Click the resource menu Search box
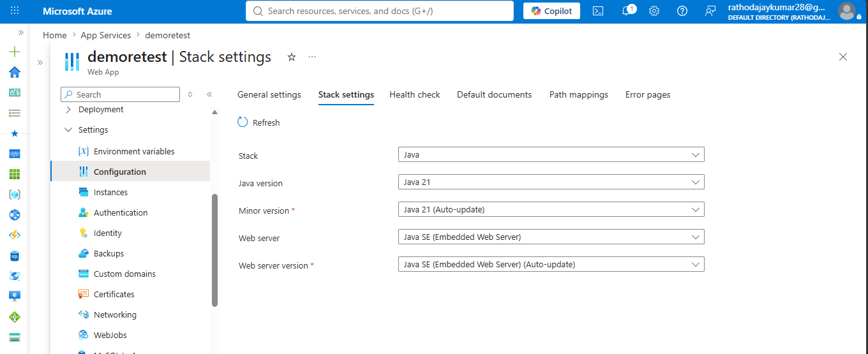 (x=120, y=94)
